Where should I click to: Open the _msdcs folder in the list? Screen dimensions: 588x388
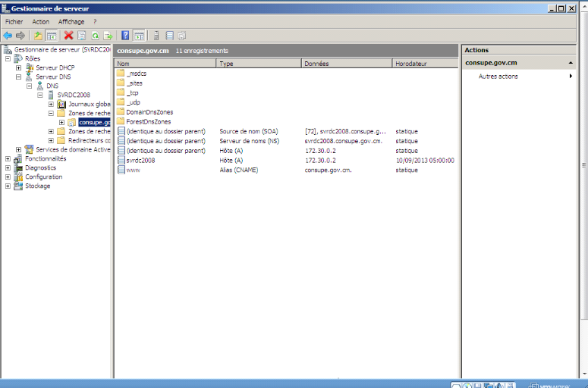(137, 73)
